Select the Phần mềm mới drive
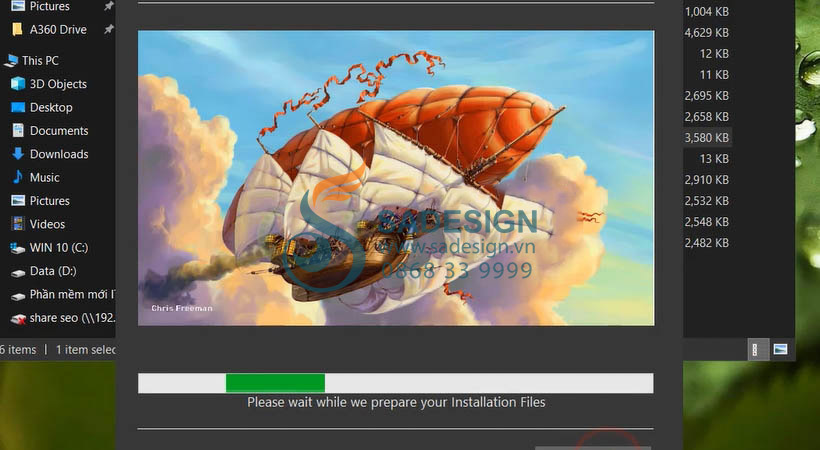This screenshot has width=820, height=450. pyautogui.click(x=63, y=295)
